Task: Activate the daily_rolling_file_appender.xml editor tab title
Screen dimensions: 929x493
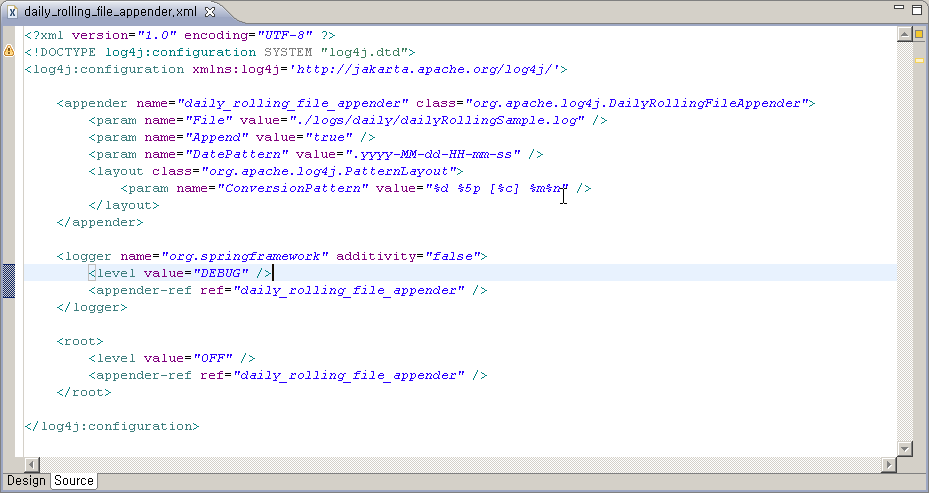Action: [x=110, y=13]
